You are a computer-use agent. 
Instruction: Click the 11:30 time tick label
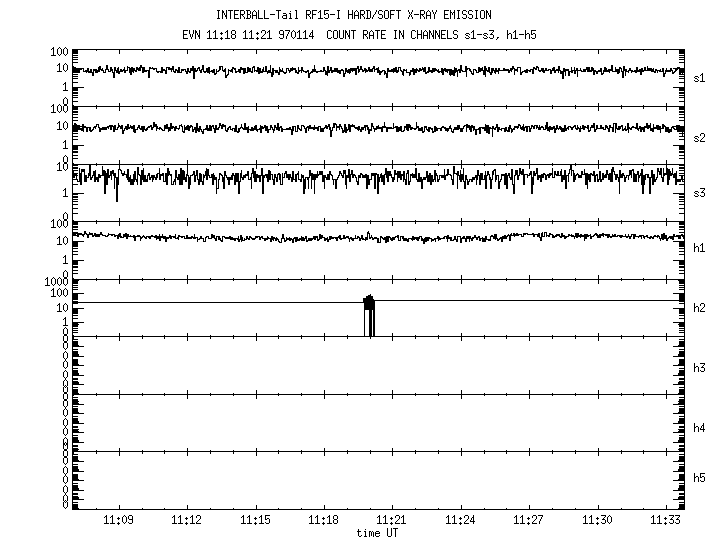pyautogui.click(x=596, y=521)
